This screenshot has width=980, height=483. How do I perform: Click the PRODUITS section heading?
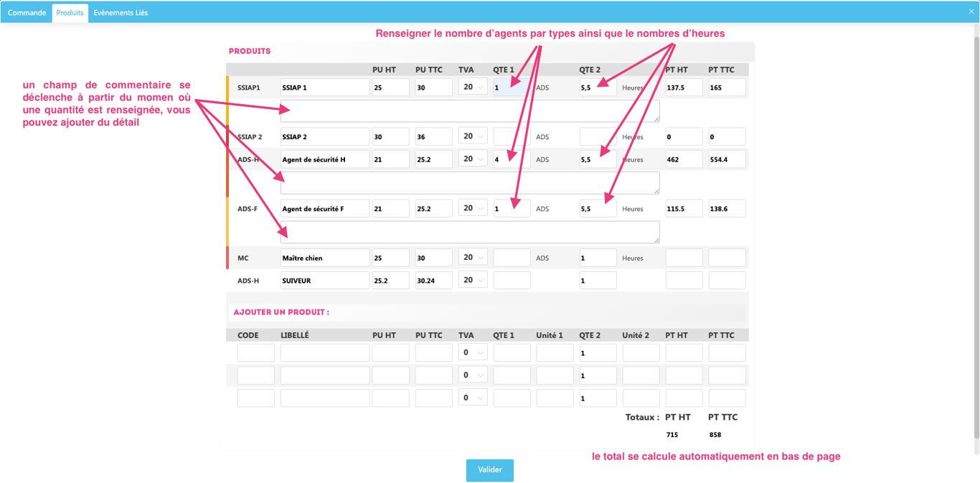[250, 52]
